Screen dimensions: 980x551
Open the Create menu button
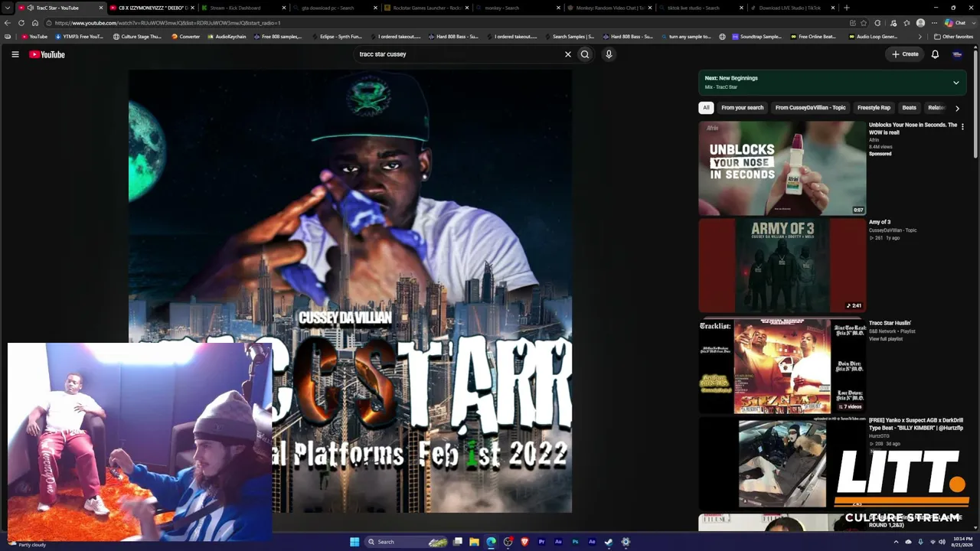(x=905, y=54)
